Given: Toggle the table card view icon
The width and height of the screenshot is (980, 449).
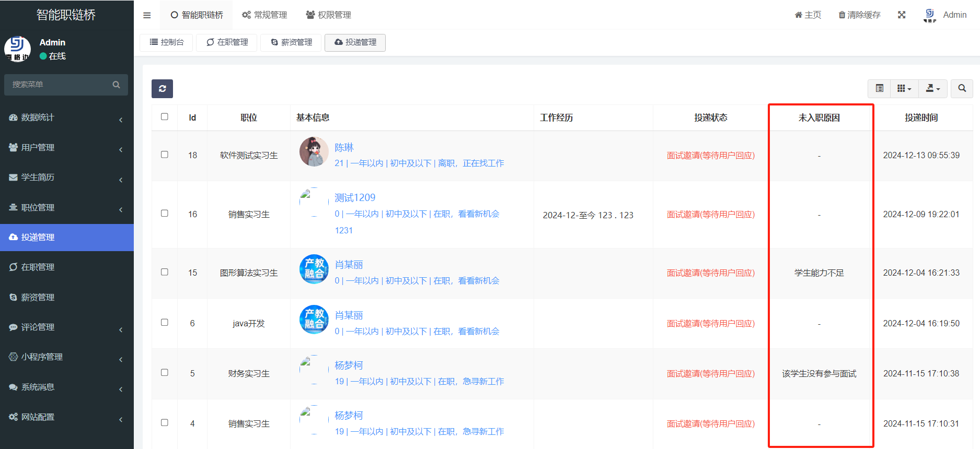Looking at the screenshot, I should [x=879, y=89].
